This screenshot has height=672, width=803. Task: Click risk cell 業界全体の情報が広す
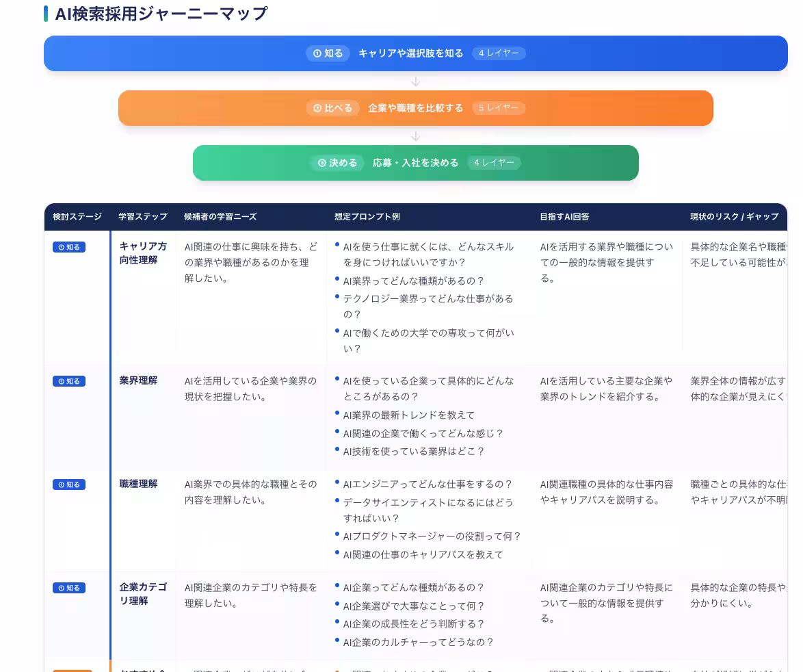point(738,389)
